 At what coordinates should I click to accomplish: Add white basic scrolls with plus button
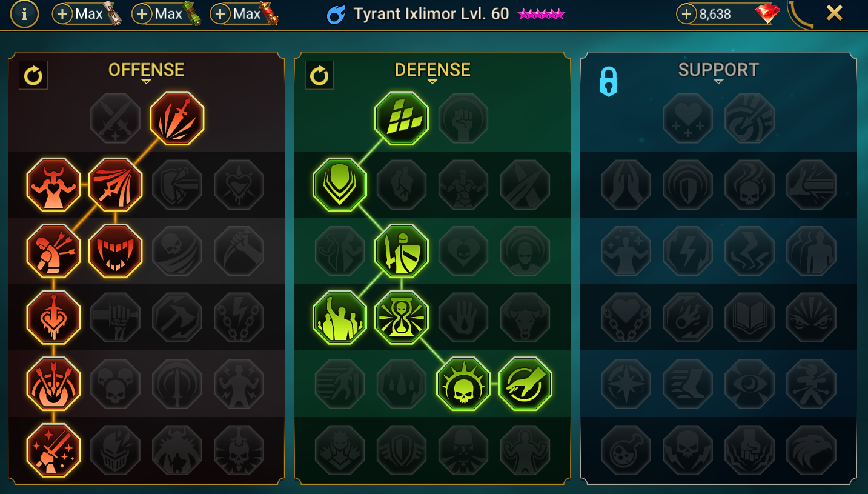[62, 14]
